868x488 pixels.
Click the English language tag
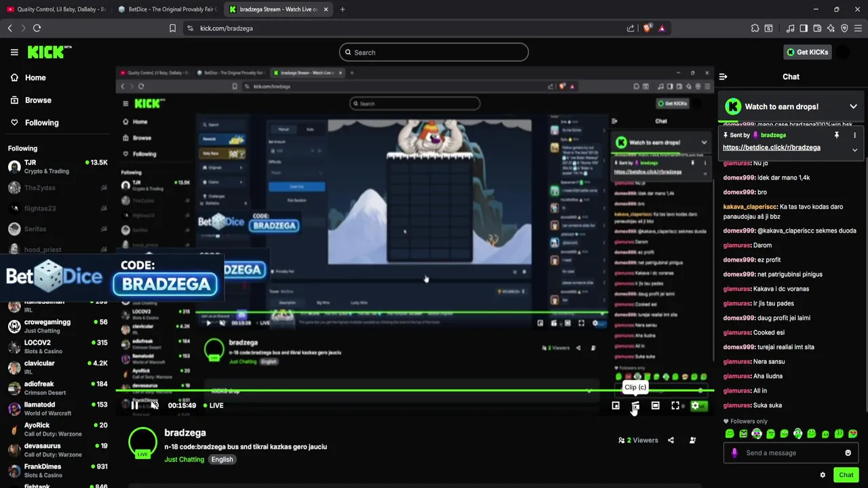pyautogui.click(x=222, y=460)
